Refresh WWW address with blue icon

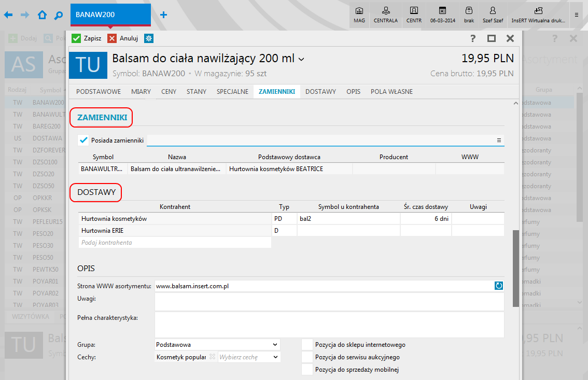click(x=499, y=286)
